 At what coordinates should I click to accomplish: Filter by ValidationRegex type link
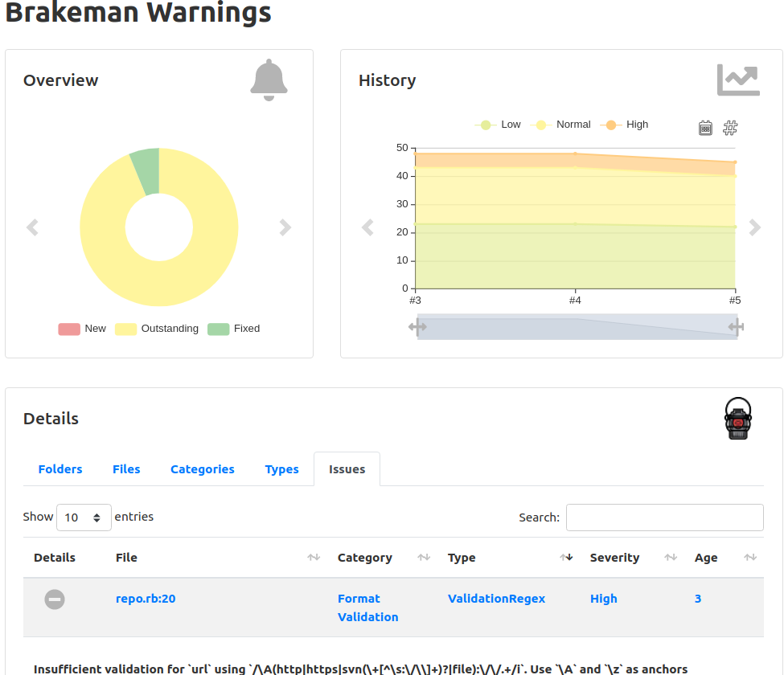[x=496, y=599]
